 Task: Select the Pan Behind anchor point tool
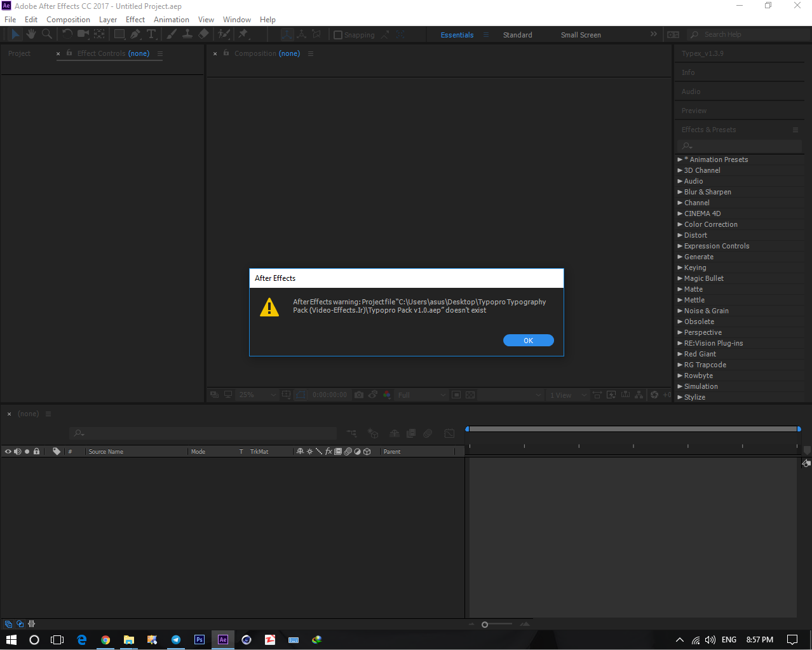coord(99,34)
